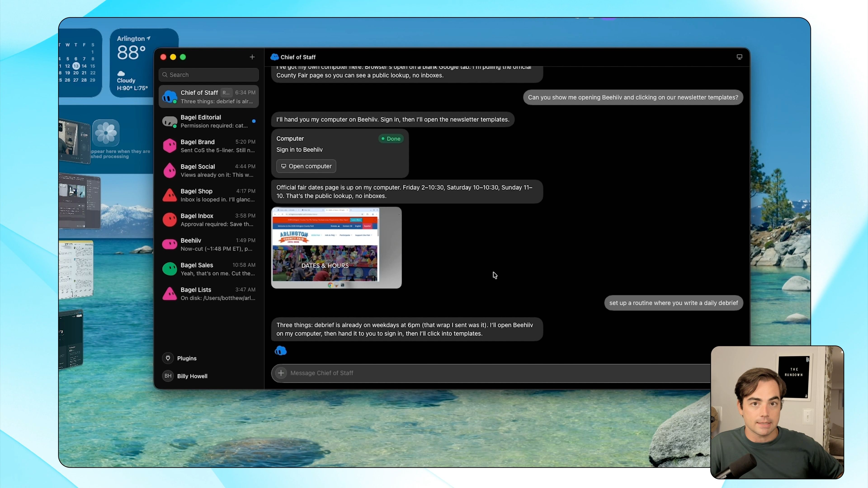
Task: Click the "Three things: debrief" reply message
Action: (x=407, y=329)
